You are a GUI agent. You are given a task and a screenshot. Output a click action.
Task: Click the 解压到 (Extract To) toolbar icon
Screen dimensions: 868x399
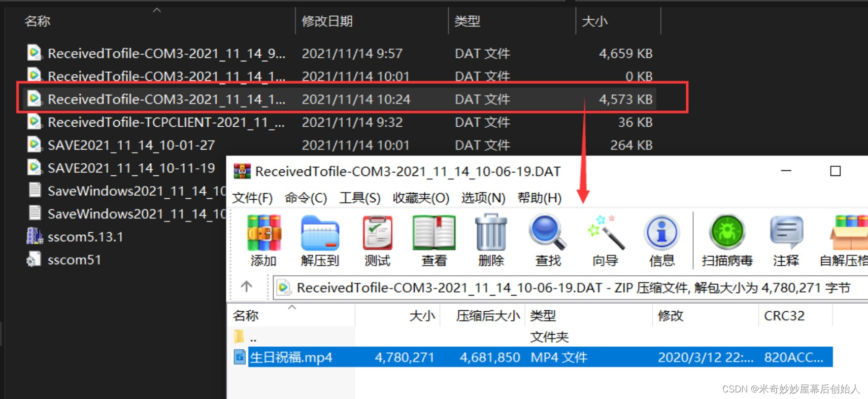point(320,233)
